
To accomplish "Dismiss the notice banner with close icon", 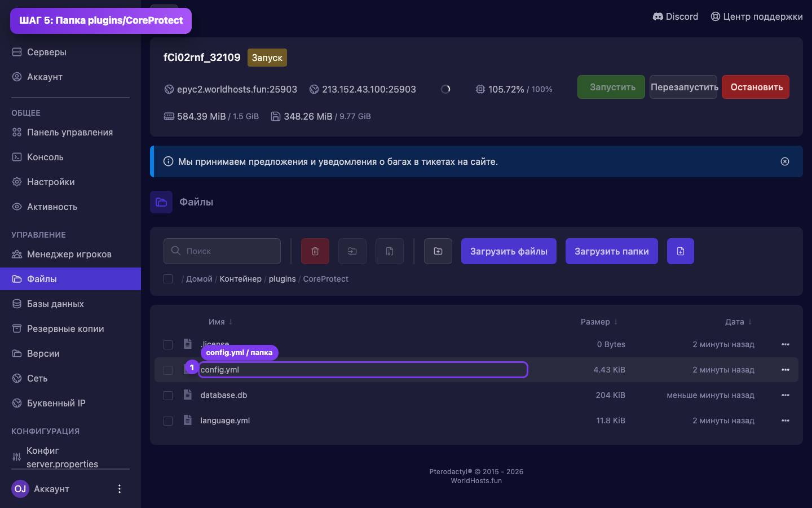I will (x=785, y=161).
